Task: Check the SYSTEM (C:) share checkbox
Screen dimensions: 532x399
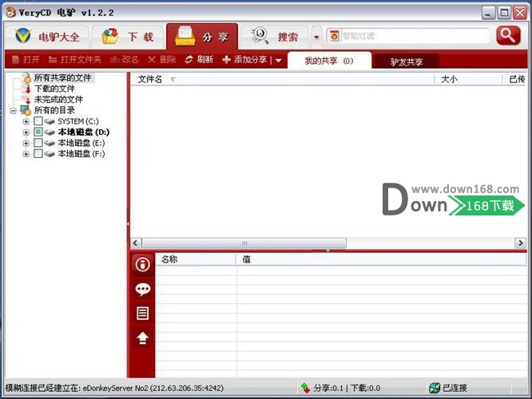Action: point(38,121)
